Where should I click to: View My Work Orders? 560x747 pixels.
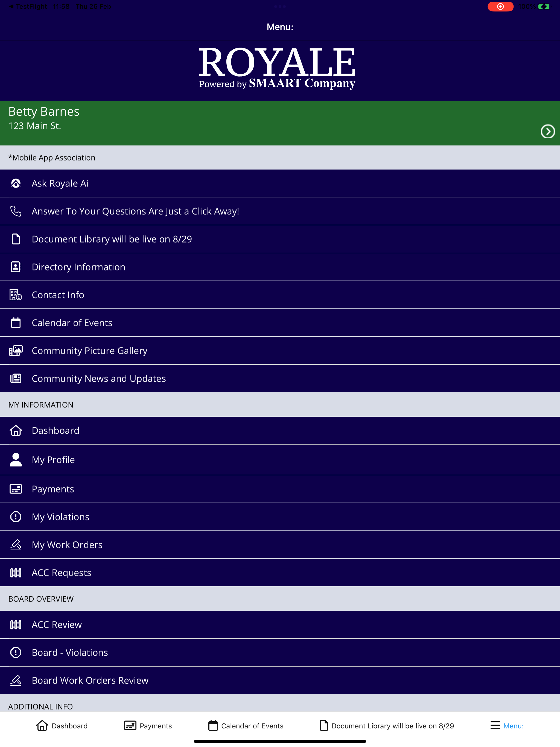280,545
